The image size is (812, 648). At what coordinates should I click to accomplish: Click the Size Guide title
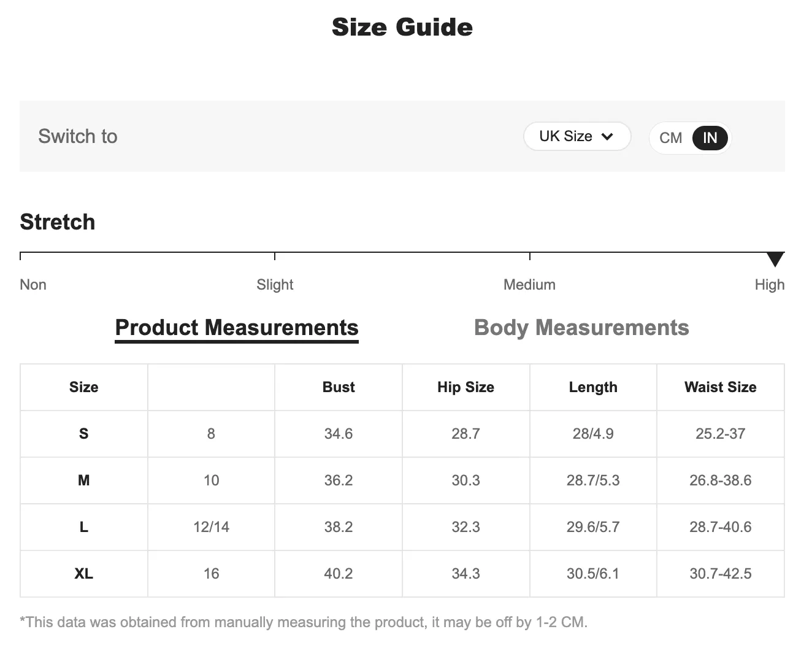[x=402, y=27]
